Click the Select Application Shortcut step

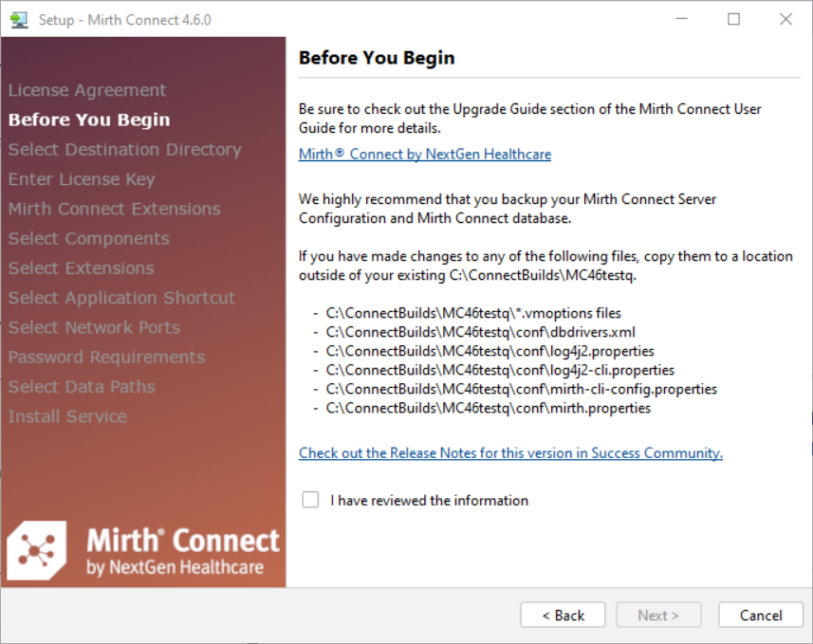point(121,298)
